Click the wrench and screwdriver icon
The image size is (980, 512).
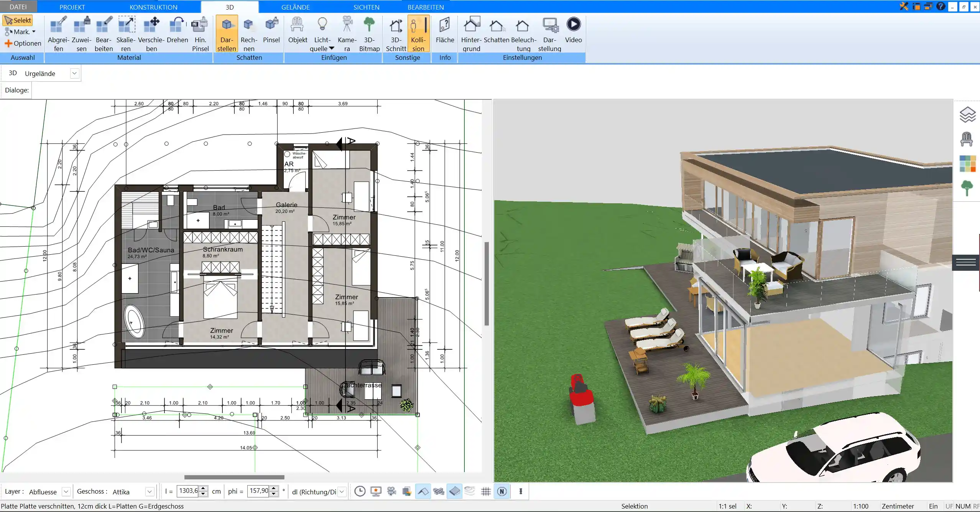coord(904,6)
